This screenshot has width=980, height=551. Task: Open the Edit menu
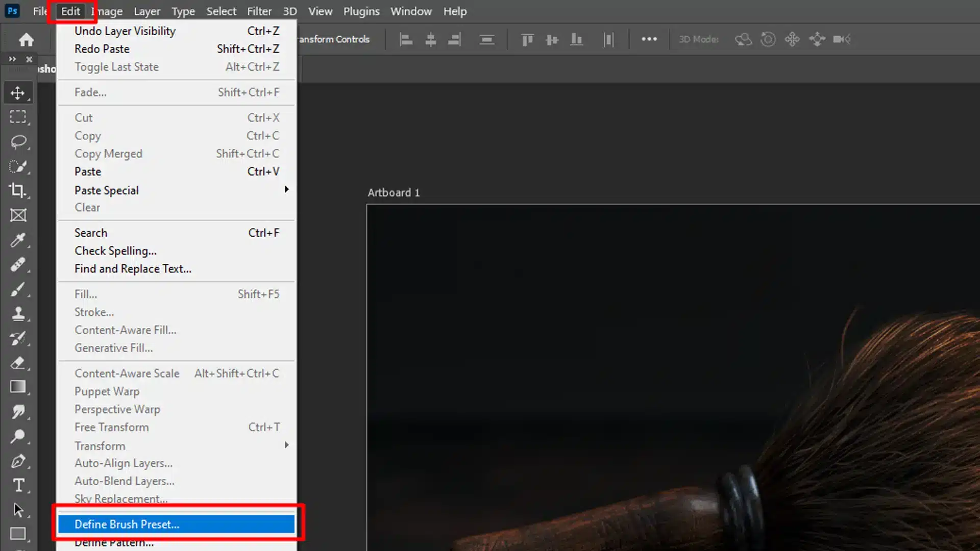pyautogui.click(x=71, y=11)
